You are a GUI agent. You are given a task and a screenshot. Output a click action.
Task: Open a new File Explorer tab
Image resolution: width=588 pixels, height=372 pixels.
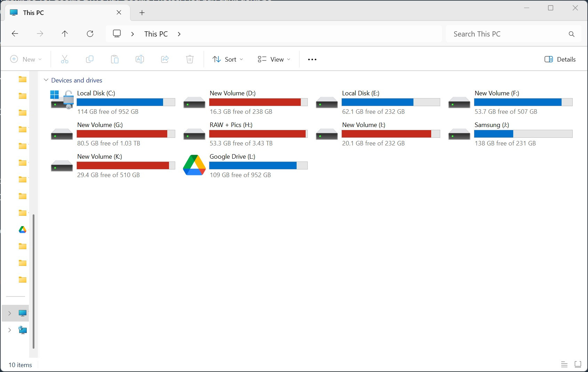point(142,13)
